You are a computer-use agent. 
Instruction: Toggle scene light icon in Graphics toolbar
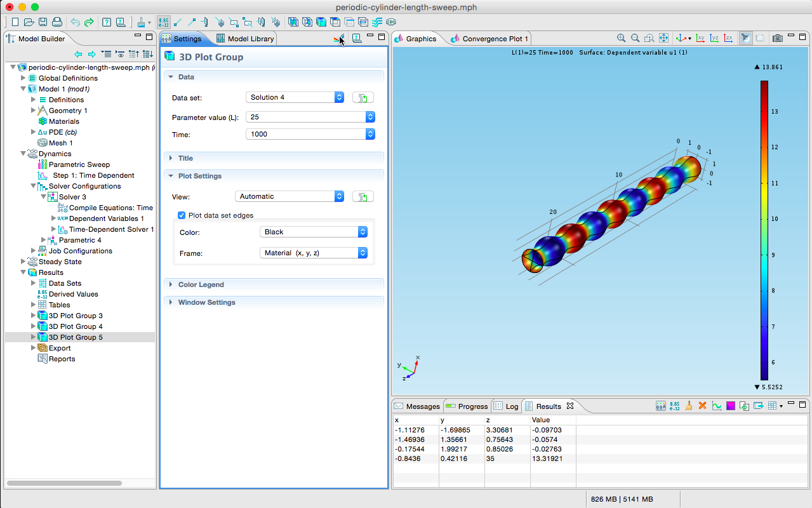745,38
